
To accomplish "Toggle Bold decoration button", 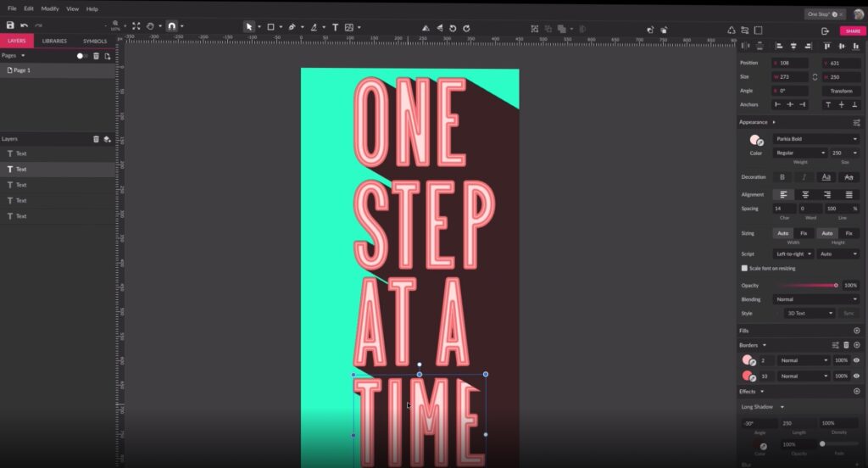I will point(782,177).
